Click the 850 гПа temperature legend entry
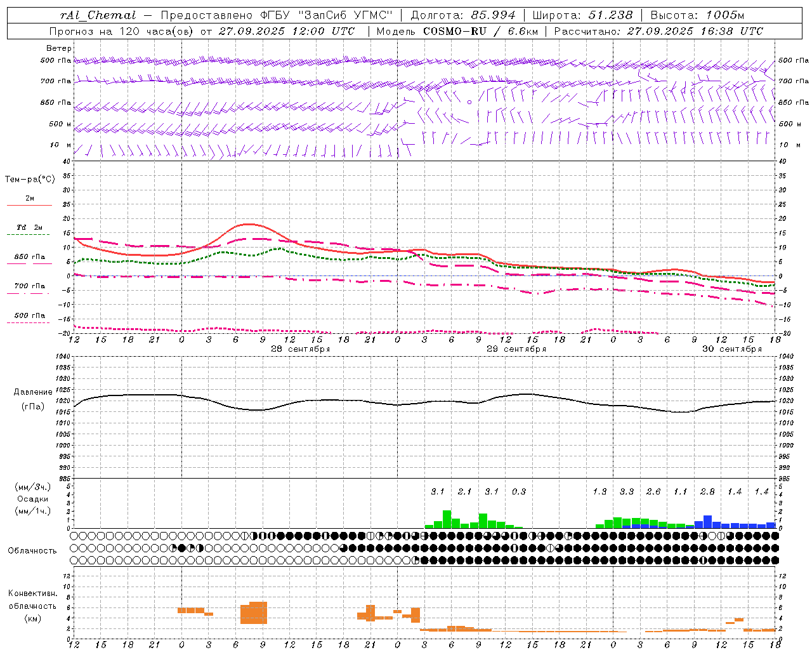The image size is (812, 650). pyautogui.click(x=30, y=257)
